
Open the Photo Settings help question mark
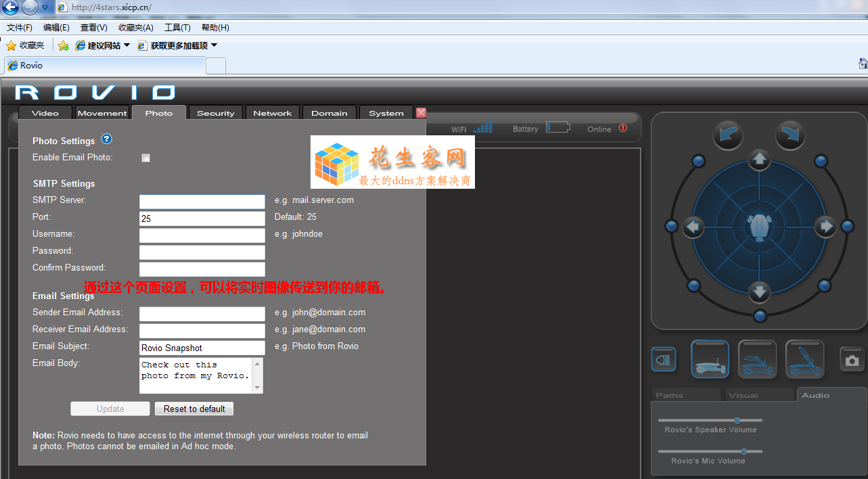click(106, 139)
